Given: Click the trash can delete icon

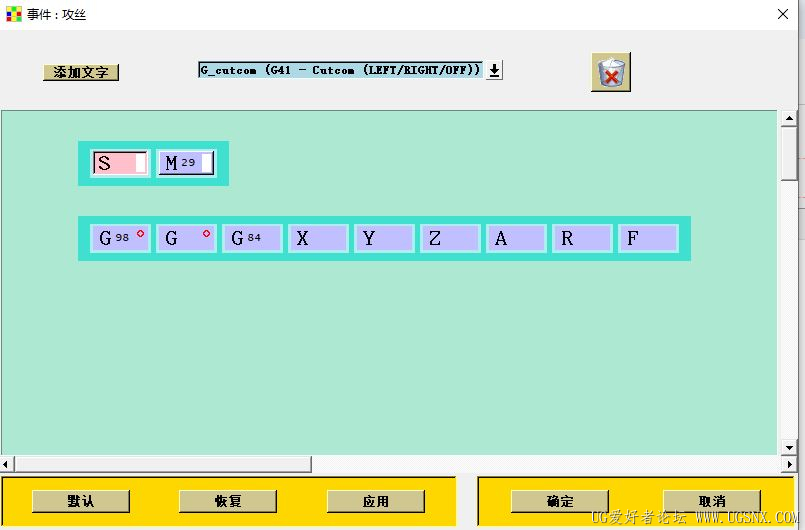Looking at the screenshot, I should 610,72.
